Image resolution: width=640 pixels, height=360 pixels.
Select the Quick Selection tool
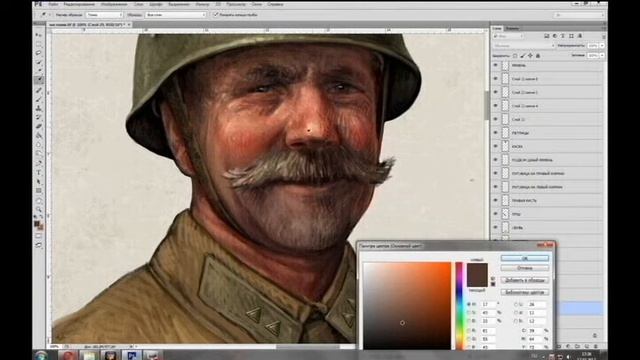click(39, 62)
